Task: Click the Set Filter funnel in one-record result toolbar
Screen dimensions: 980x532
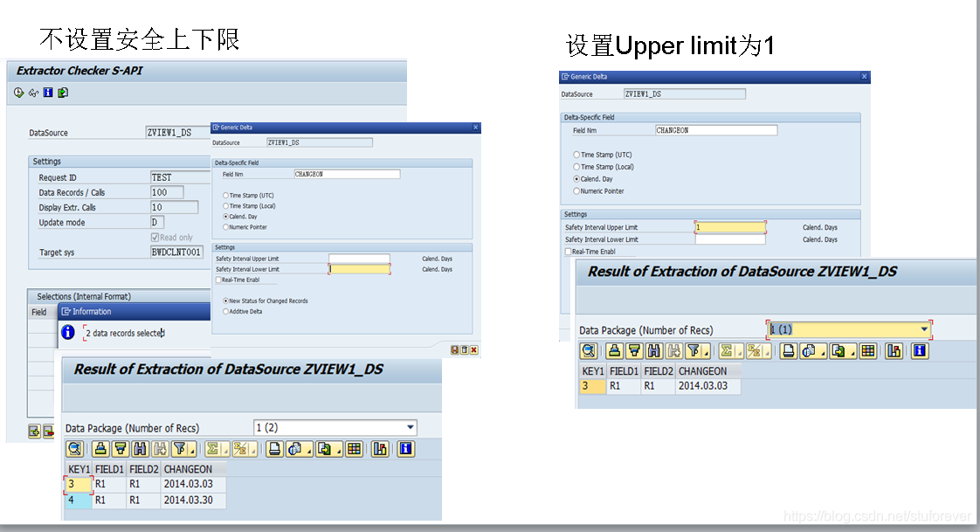Action: pos(694,351)
